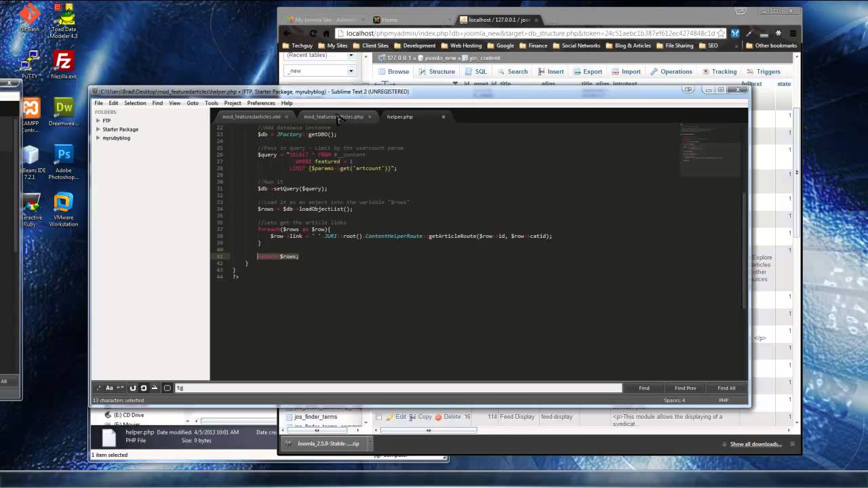Open the Preferences menu in Sublime Text
The height and width of the screenshot is (488, 868).
pos(260,103)
